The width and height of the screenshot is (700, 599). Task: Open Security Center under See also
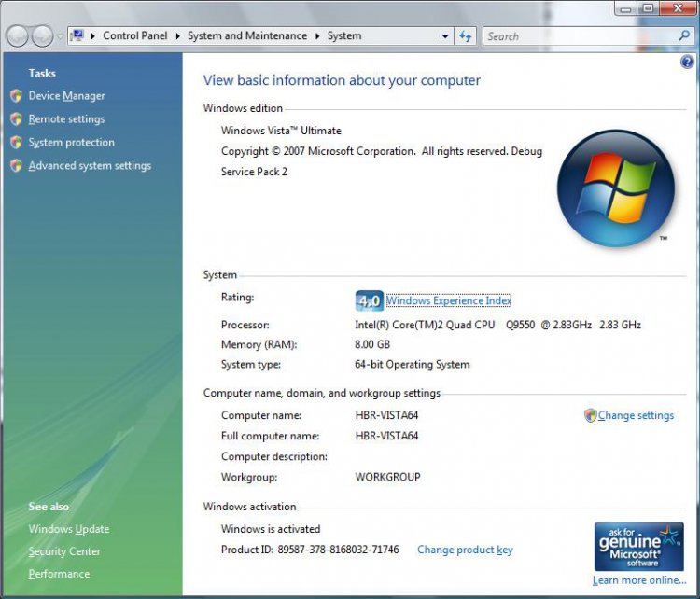(64, 551)
